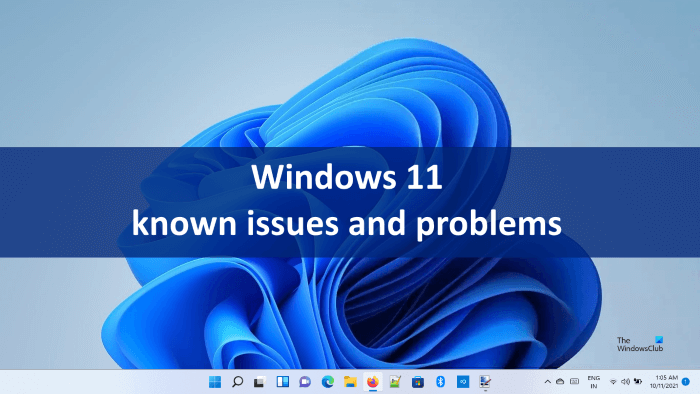Screen dimensions: 700x394
Task: Open the Bluetooth app on the taskbar
Action: (x=440, y=382)
